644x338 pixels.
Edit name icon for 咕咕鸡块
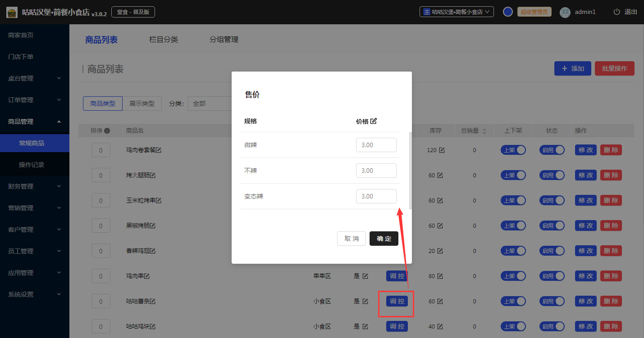152,326
